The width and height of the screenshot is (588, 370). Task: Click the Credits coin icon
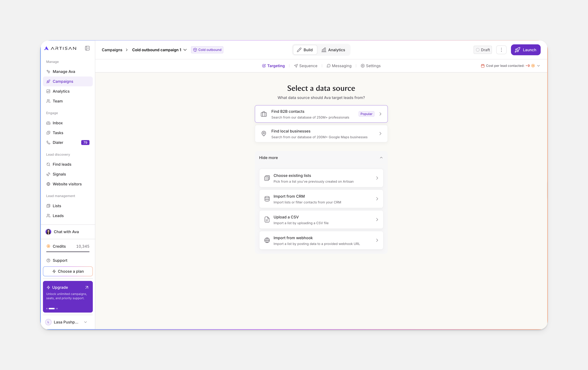point(48,246)
